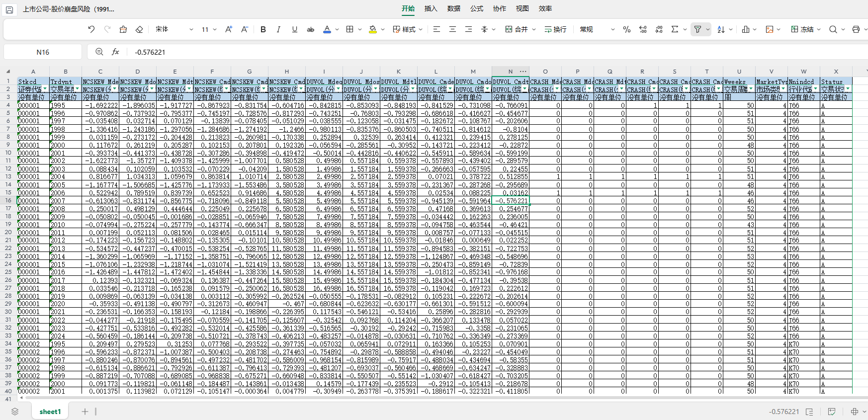868x420 pixels.
Task: Click the AutoSum sigma icon
Action: tap(675, 29)
